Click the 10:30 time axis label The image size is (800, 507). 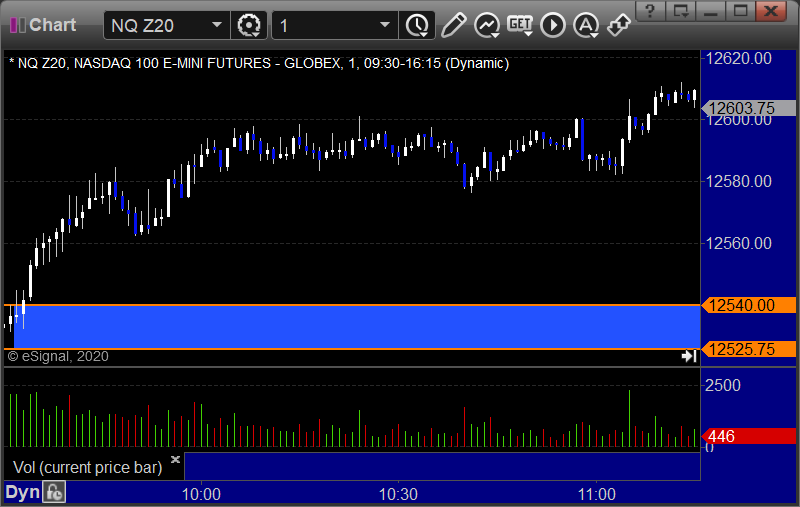398,494
